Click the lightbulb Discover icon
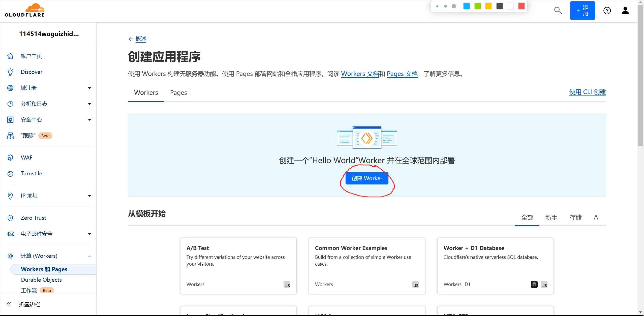This screenshot has height=316, width=644. click(10, 72)
